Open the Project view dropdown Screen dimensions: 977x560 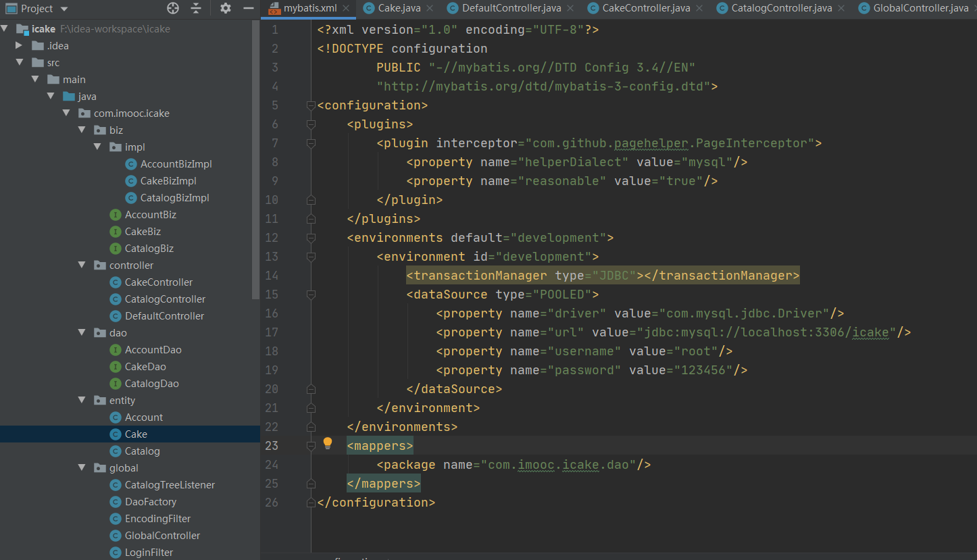[64, 9]
